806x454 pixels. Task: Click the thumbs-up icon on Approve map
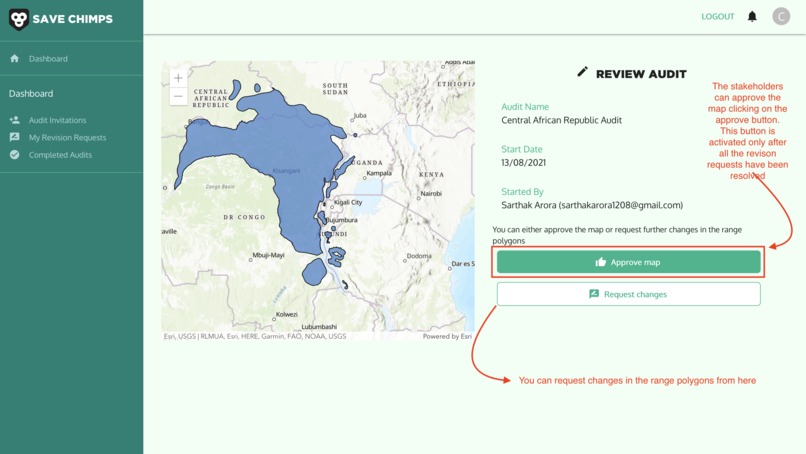pos(600,262)
